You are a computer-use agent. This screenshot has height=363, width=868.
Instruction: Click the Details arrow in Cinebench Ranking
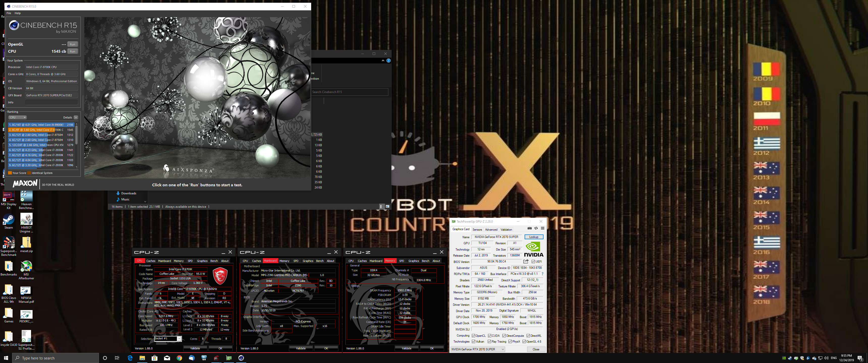(76, 117)
